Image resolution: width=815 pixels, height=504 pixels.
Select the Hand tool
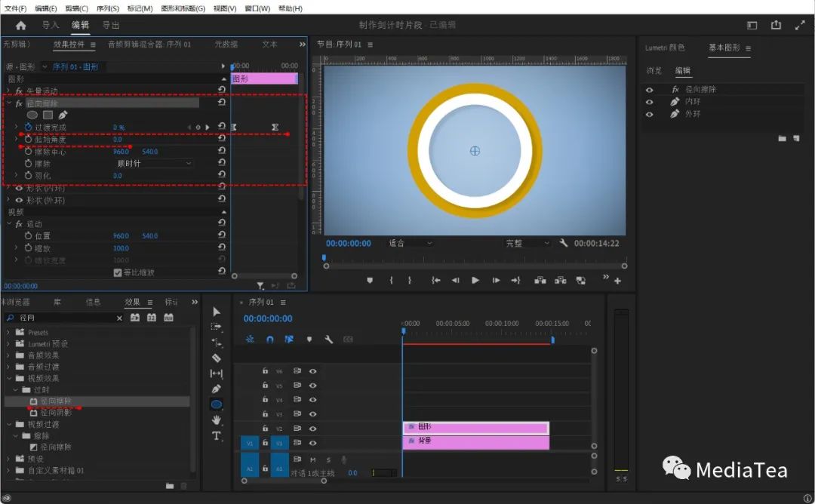click(x=217, y=419)
